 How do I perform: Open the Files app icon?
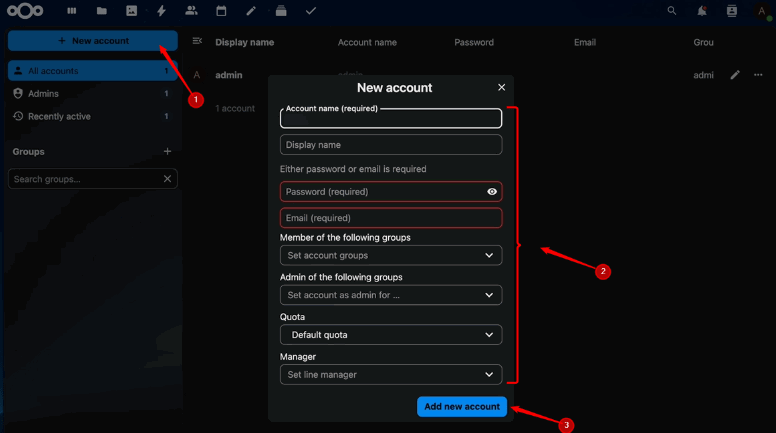(101, 10)
